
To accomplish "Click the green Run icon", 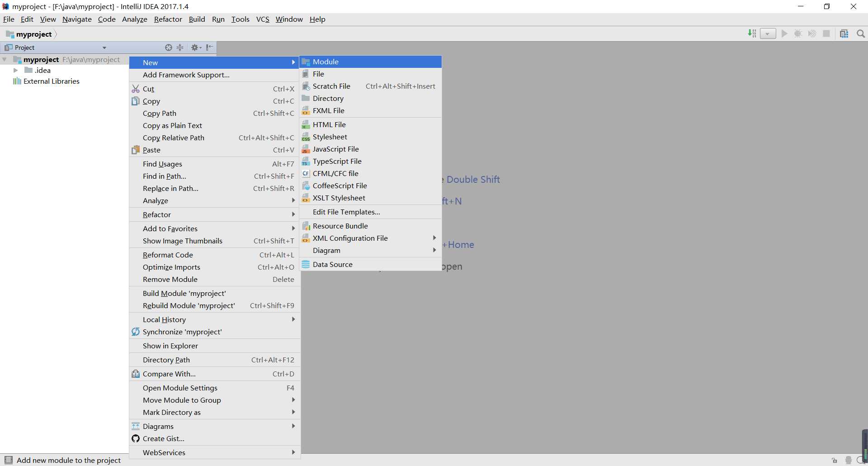I will pos(784,33).
